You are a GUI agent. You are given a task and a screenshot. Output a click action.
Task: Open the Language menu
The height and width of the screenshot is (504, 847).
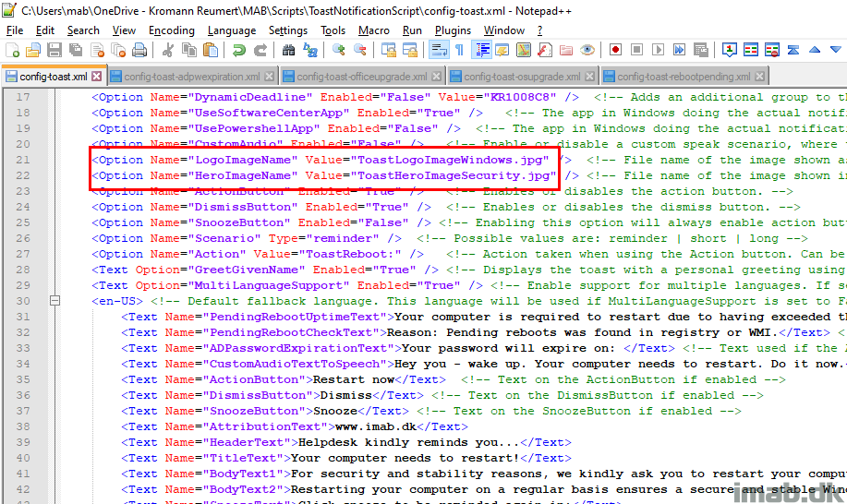(x=232, y=30)
